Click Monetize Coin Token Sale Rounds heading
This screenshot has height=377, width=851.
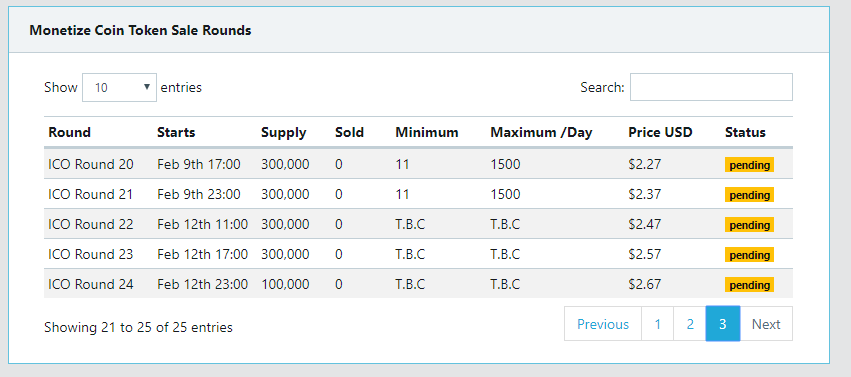(140, 30)
